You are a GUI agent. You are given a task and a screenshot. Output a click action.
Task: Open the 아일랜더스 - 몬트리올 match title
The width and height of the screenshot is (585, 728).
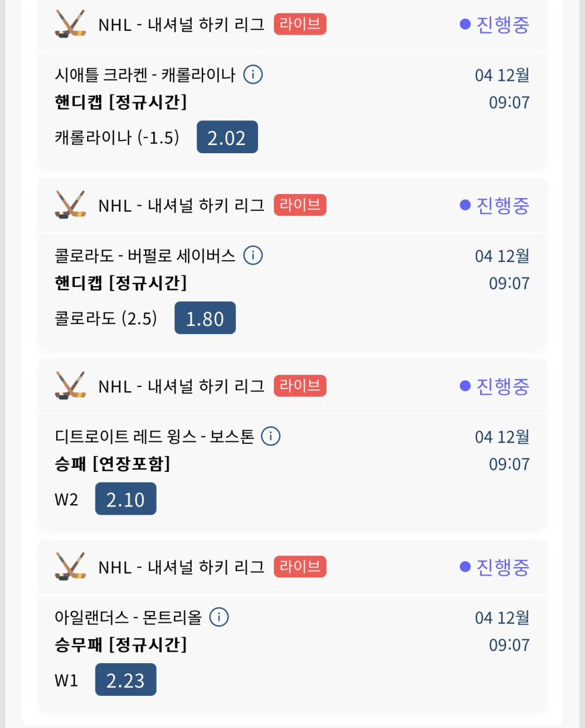point(128,617)
